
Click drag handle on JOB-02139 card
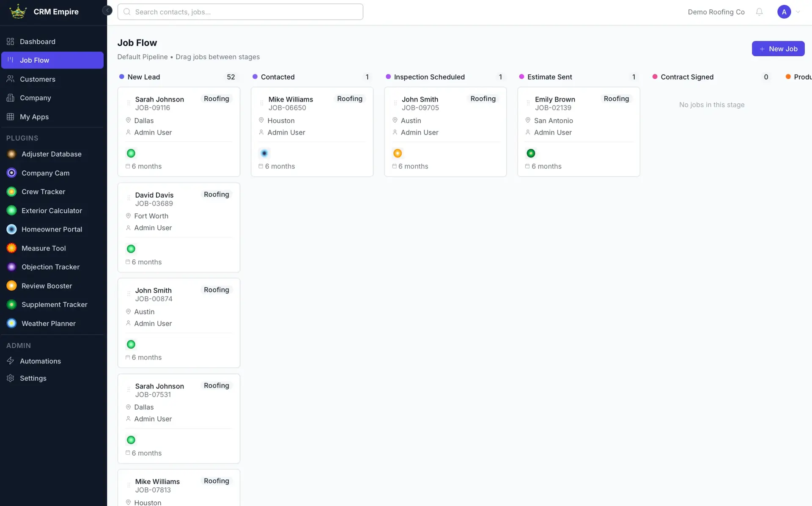[x=528, y=103]
